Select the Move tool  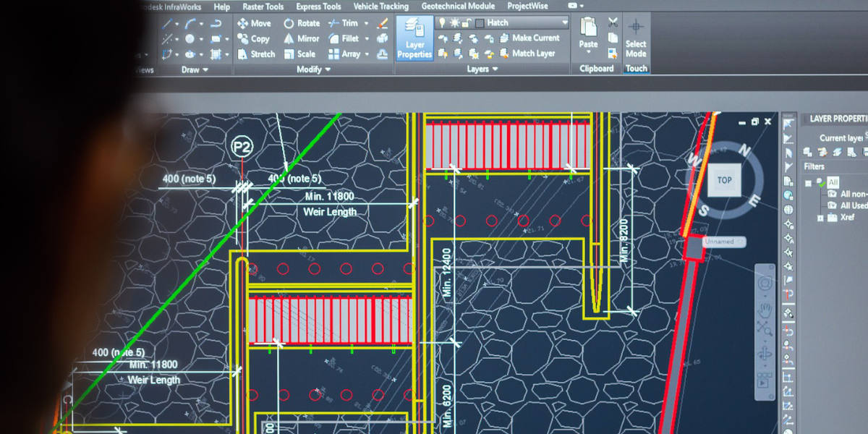(254, 23)
